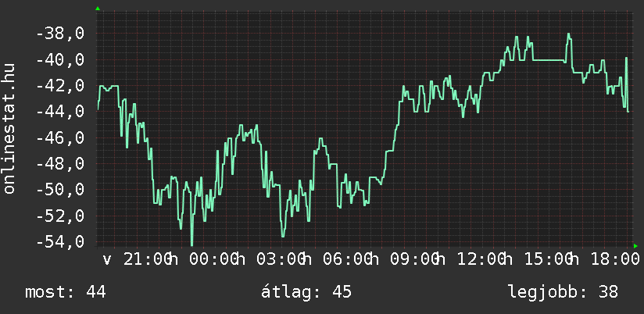
Task: Click the 'legjobb: 38' best value
Action: tap(563, 292)
